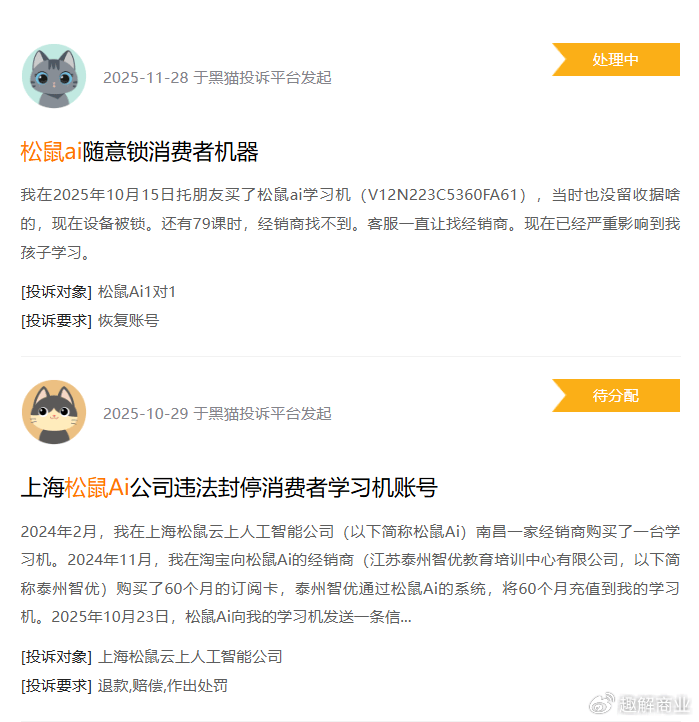
Task: Click the highlighted 松鼠ai keyword in first title
Action: pyautogui.click(x=51, y=151)
